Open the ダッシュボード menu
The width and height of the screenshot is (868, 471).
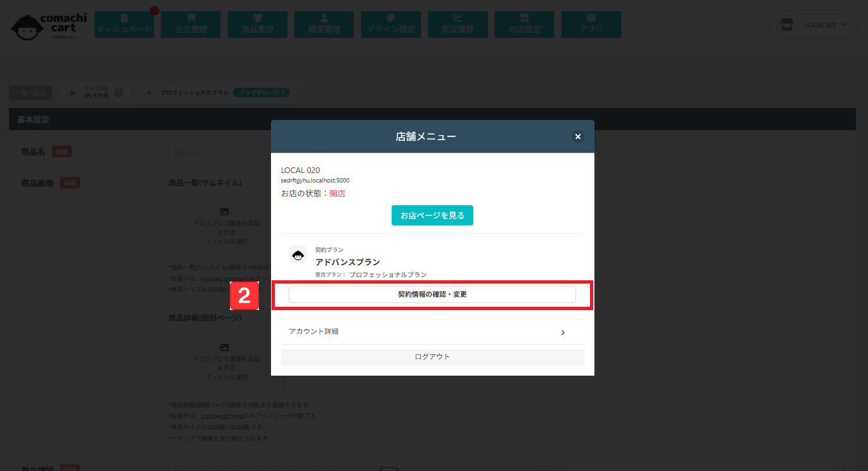[124, 24]
